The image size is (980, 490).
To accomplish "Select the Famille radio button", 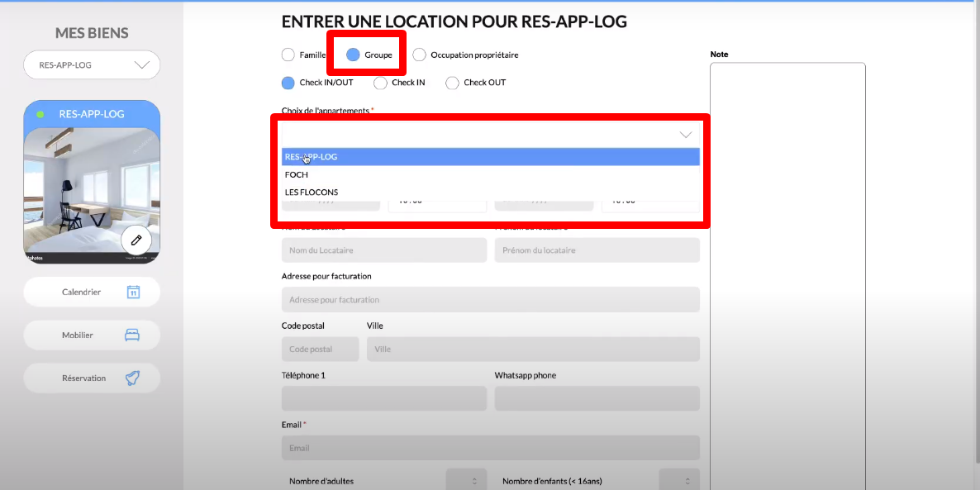I will point(288,55).
